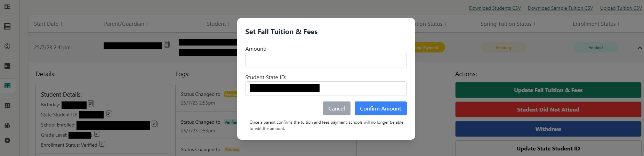
Task: Copy the Enrollment Status value
Action: point(103,144)
